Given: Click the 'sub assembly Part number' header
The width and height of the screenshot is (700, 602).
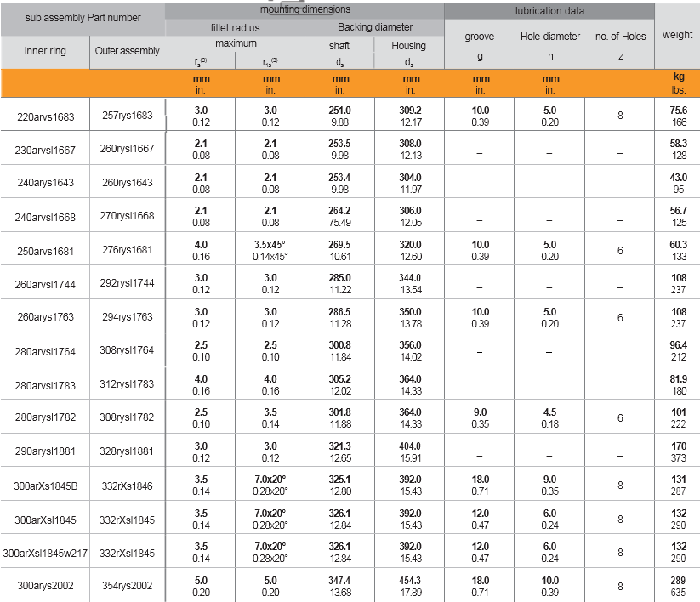Looking at the screenshot, I should click(x=83, y=17).
